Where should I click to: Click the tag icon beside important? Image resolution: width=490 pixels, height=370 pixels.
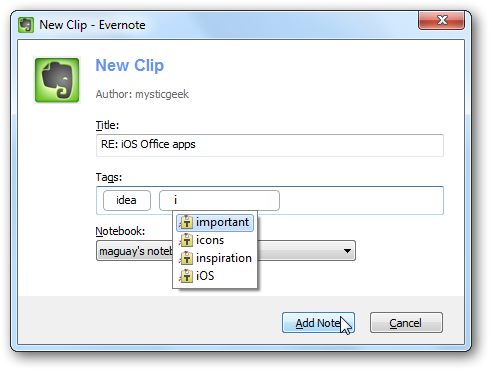(x=186, y=222)
